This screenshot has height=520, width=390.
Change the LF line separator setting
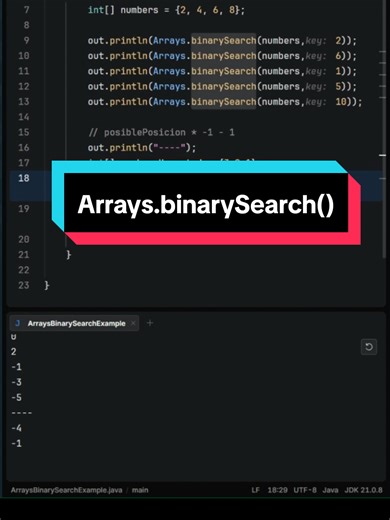tap(255, 490)
